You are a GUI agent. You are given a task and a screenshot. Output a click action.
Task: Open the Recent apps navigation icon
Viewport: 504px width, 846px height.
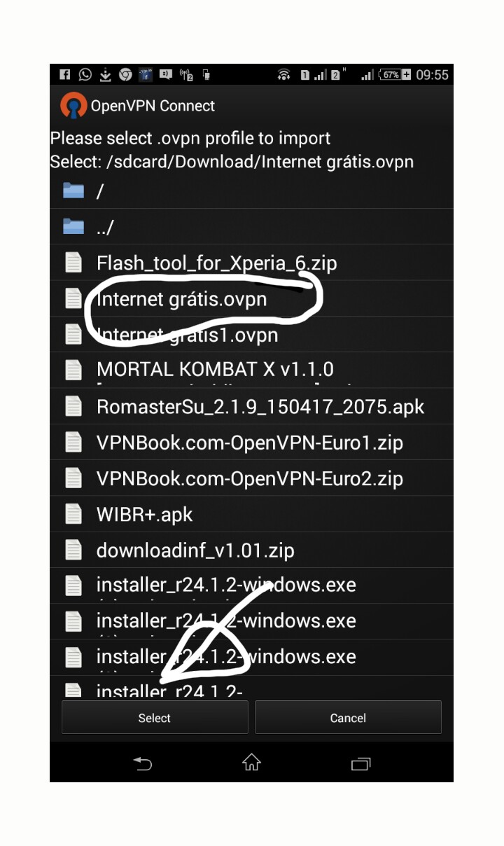coord(360,763)
